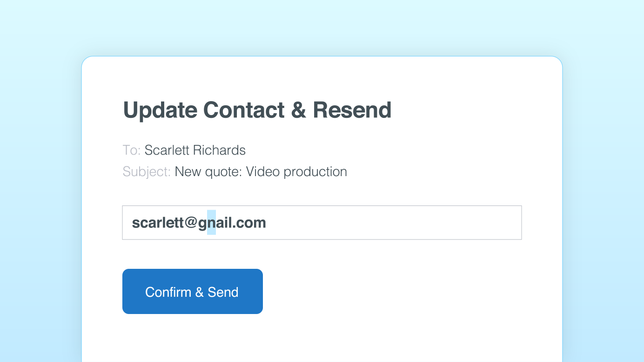Click the word Update in the heading

tap(160, 110)
